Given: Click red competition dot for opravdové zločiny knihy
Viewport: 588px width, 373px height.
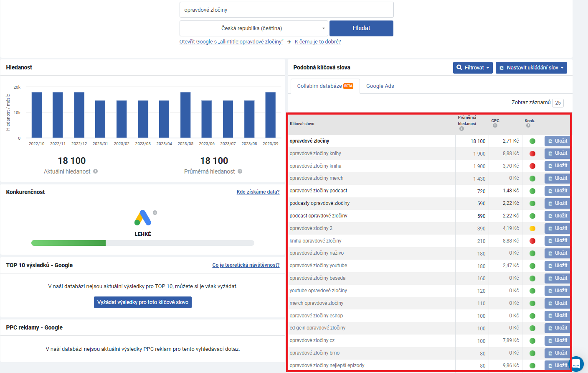Looking at the screenshot, I should (x=532, y=153).
